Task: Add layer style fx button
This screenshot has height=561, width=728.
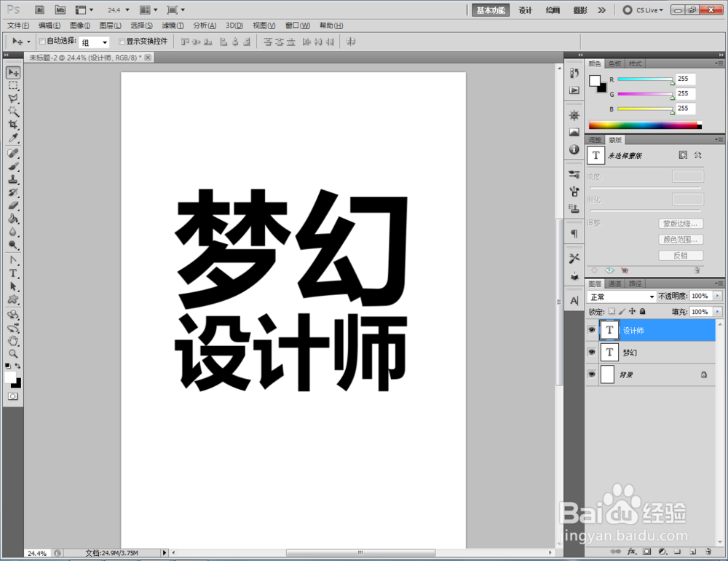Action: [631, 552]
